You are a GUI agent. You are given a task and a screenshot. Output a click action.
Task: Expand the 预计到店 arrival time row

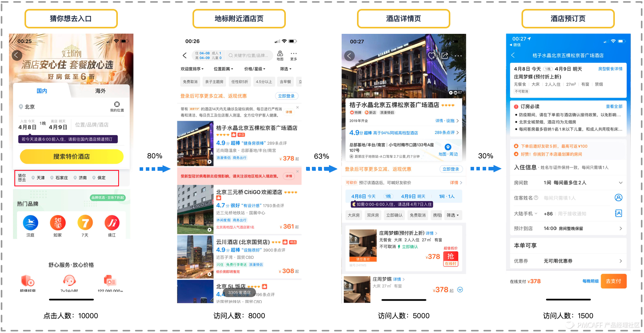pyautogui.click(x=568, y=228)
